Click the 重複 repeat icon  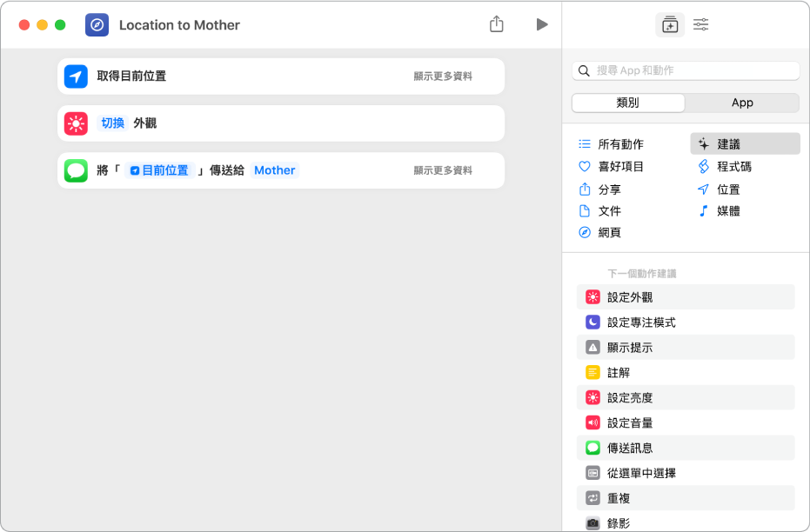[594, 498]
